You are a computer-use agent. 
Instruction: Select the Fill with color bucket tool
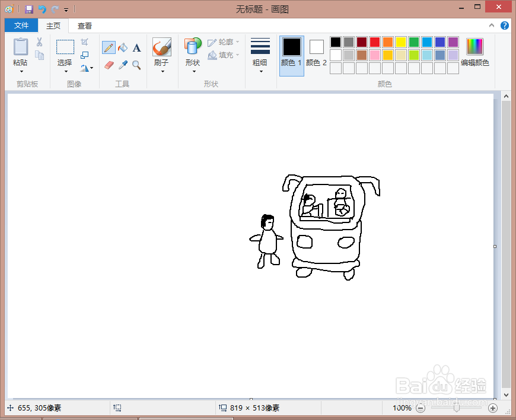tap(123, 48)
